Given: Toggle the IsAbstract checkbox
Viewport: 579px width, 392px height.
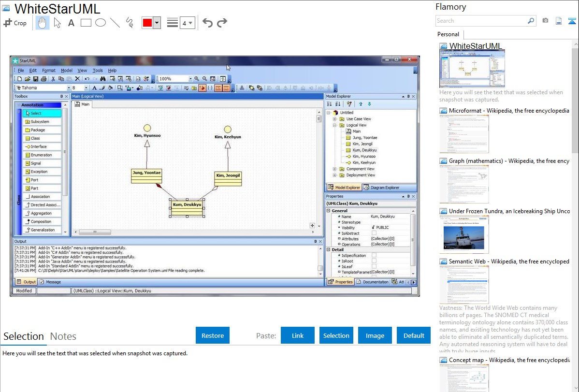Looking at the screenshot, I should pyautogui.click(x=374, y=233).
